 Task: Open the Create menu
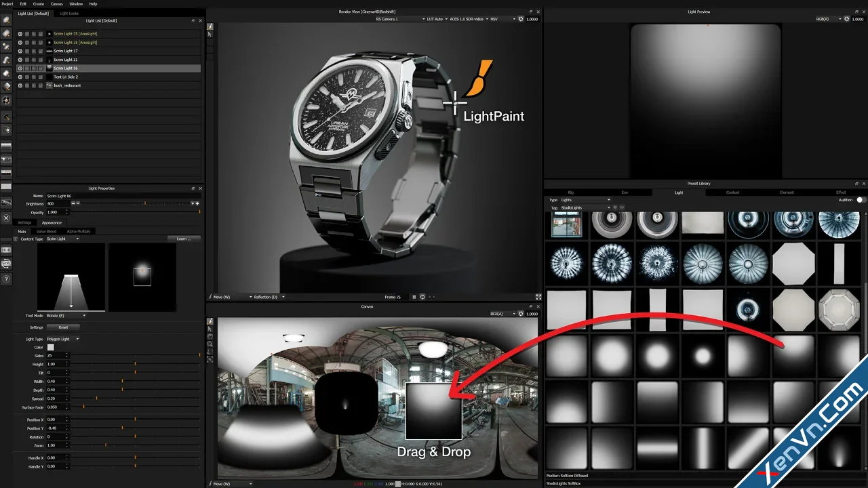coord(39,3)
